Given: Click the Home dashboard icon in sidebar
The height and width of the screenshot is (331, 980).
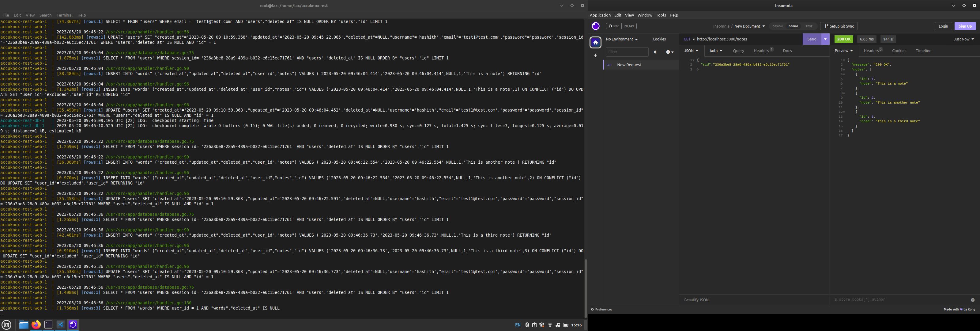Looking at the screenshot, I should point(595,42).
